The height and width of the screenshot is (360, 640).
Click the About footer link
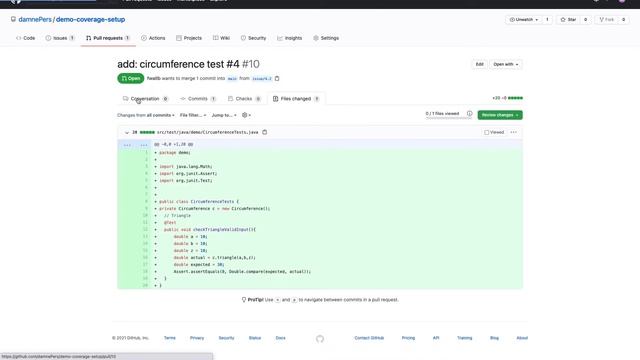[522, 338]
